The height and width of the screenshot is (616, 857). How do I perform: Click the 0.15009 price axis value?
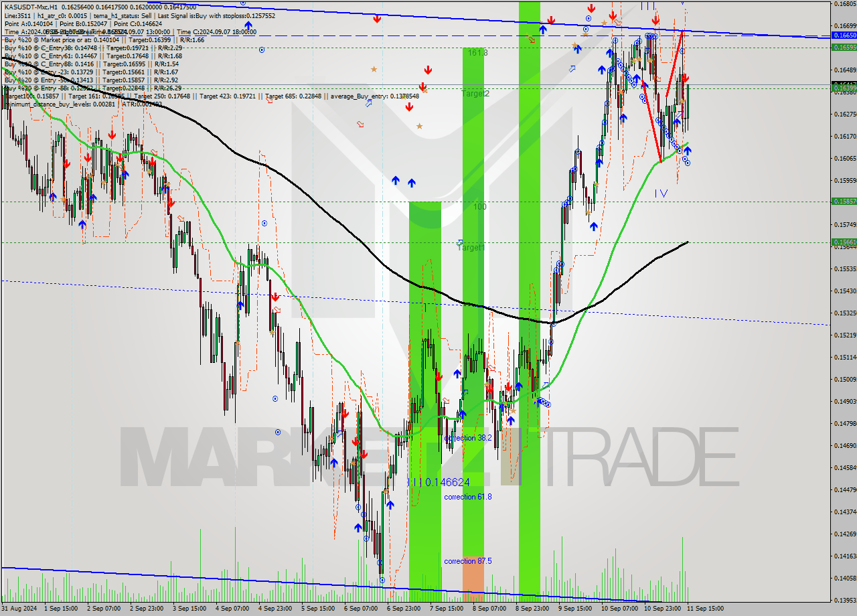(x=845, y=379)
